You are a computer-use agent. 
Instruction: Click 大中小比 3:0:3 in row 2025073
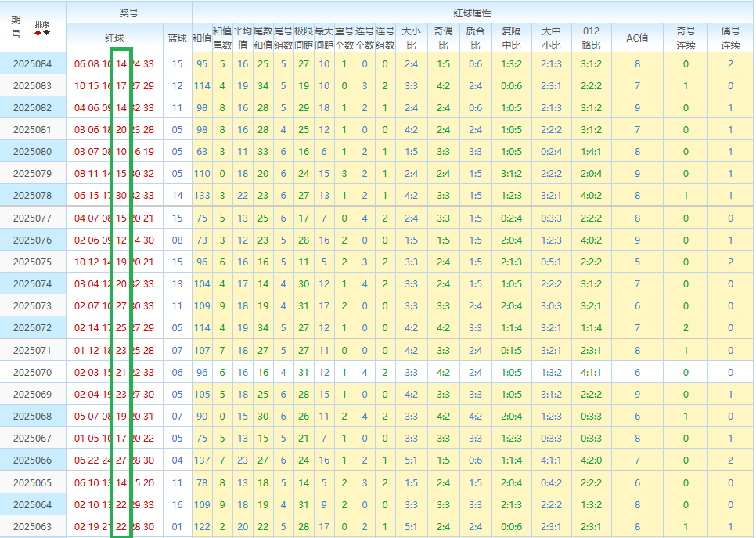click(551, 306)
